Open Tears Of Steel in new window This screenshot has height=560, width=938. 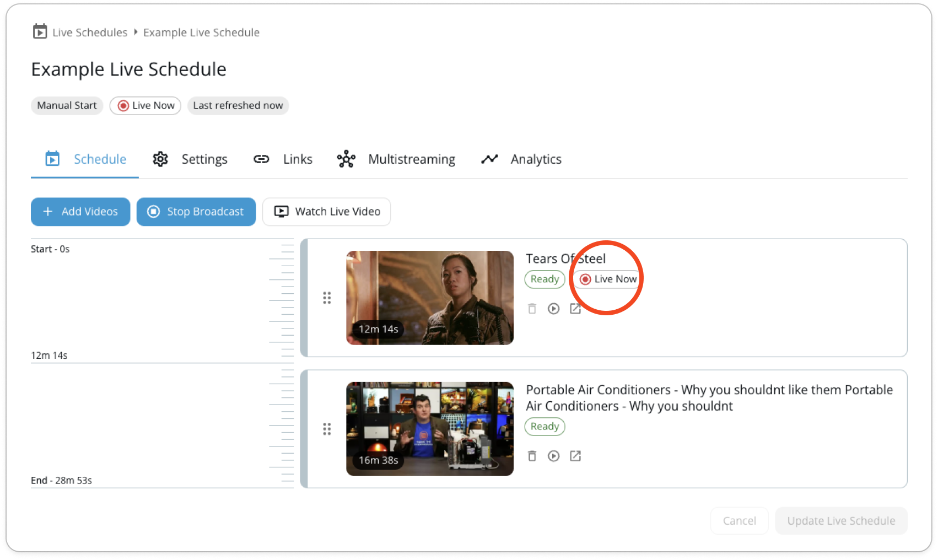click(x=575, y=309)
